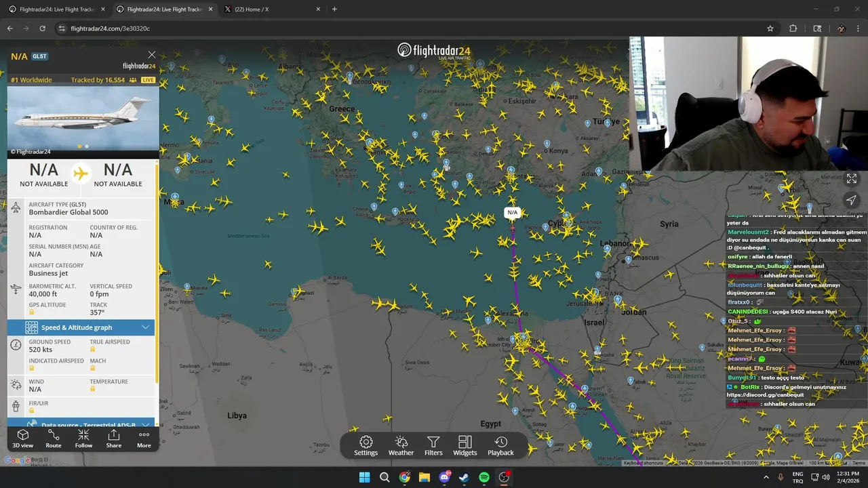Open map Settings
This screenshot has height=488, width=868.
tap(366, 446)
